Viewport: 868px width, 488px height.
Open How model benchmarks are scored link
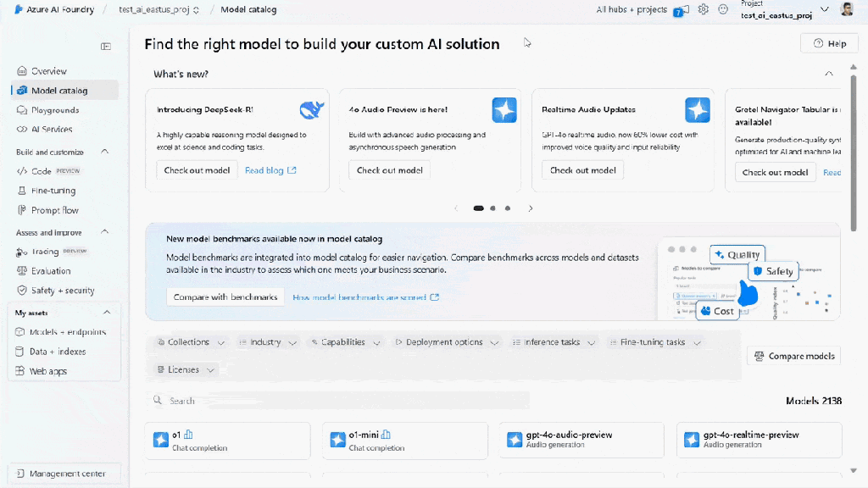click(x=365, y=297)
